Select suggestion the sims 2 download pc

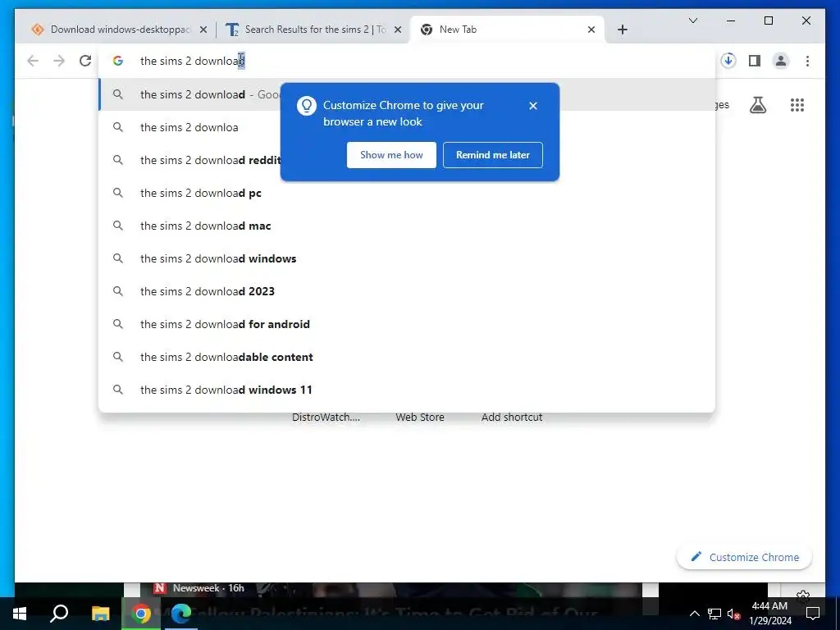407,193
